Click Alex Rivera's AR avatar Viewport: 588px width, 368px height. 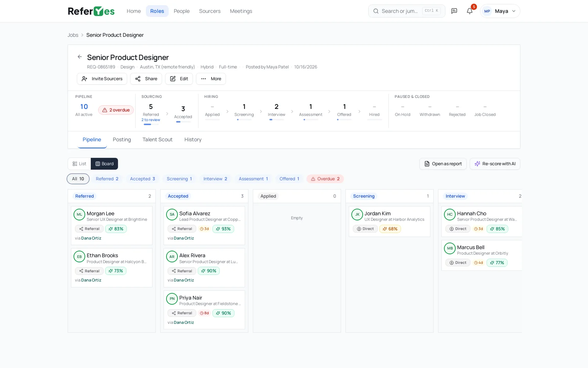(x=172, y=256)
